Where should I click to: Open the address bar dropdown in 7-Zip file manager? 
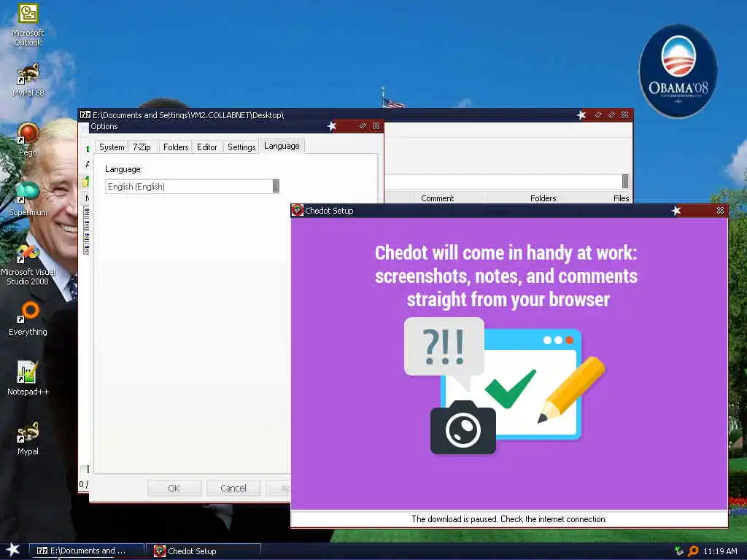(x=625, y=181)
